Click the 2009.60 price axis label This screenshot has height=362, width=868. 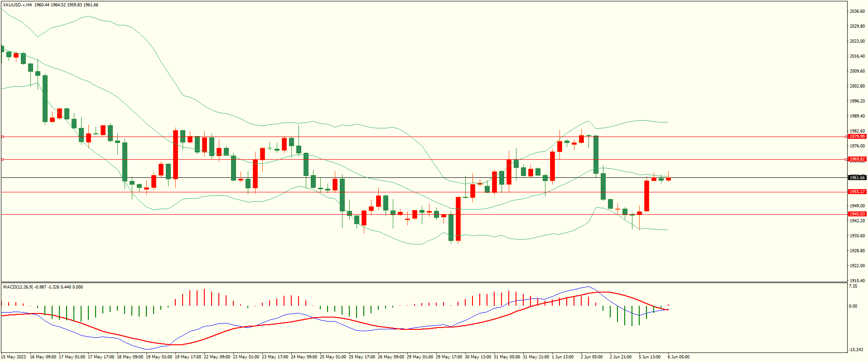(858, 71)
